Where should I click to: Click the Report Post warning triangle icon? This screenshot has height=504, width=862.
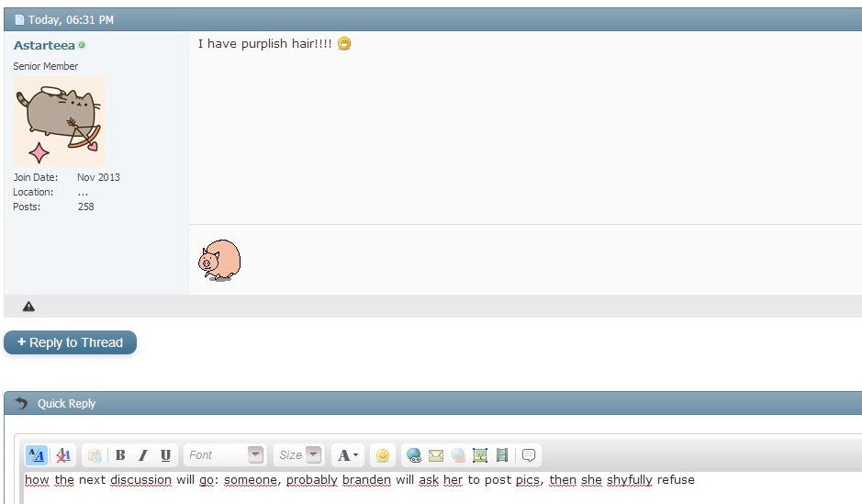point(28,307)
